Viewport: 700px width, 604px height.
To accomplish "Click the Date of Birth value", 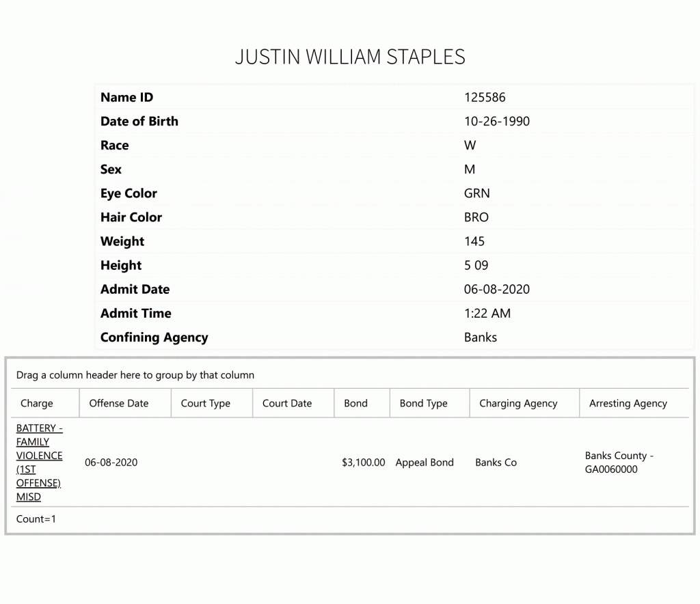I will [x=497, y=122].
